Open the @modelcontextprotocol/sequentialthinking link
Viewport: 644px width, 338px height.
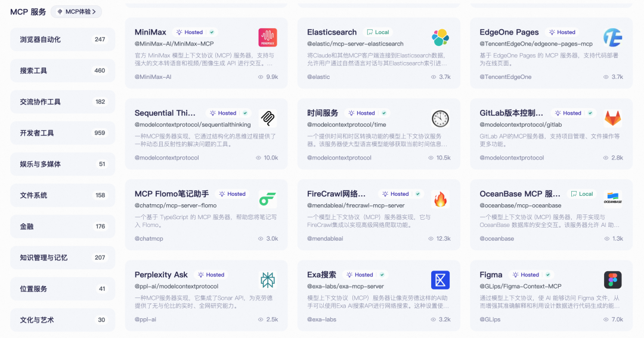193,125
